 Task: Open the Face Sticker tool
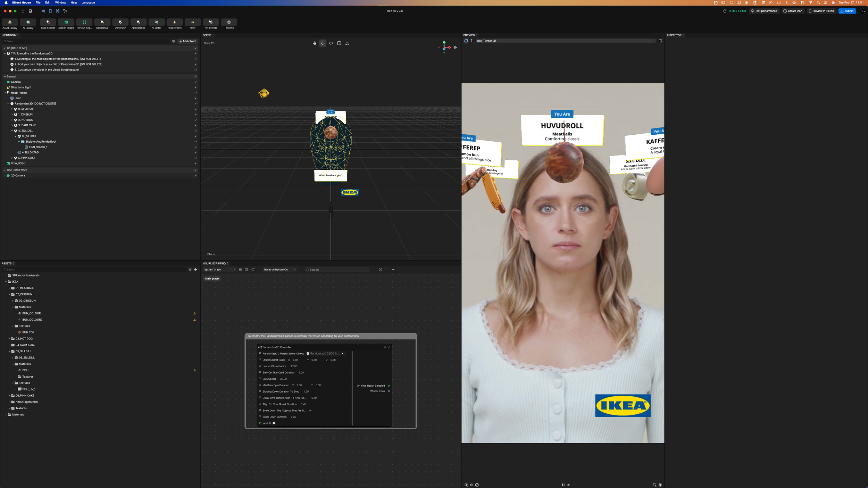pyautogui.click(x=48, y=22)
